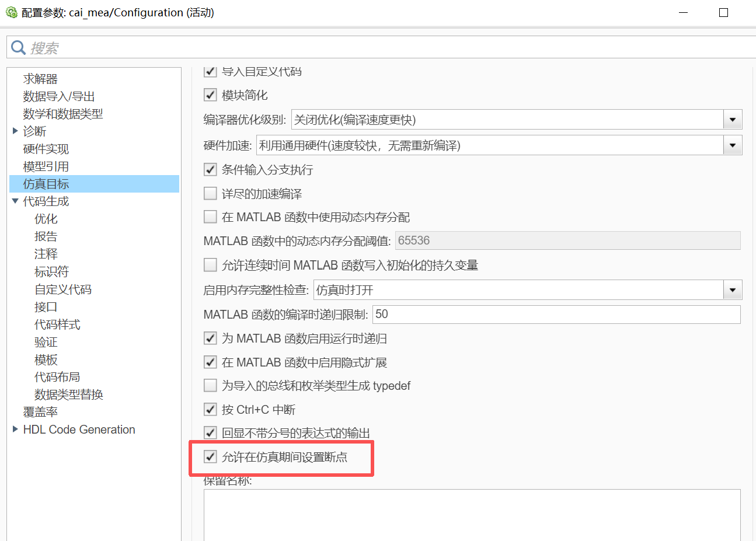The width and height of the screenshot is (756, 541).
Task: Enable dynamic memory allocation in MATLAB functions
Action: (x=210, y=217)
